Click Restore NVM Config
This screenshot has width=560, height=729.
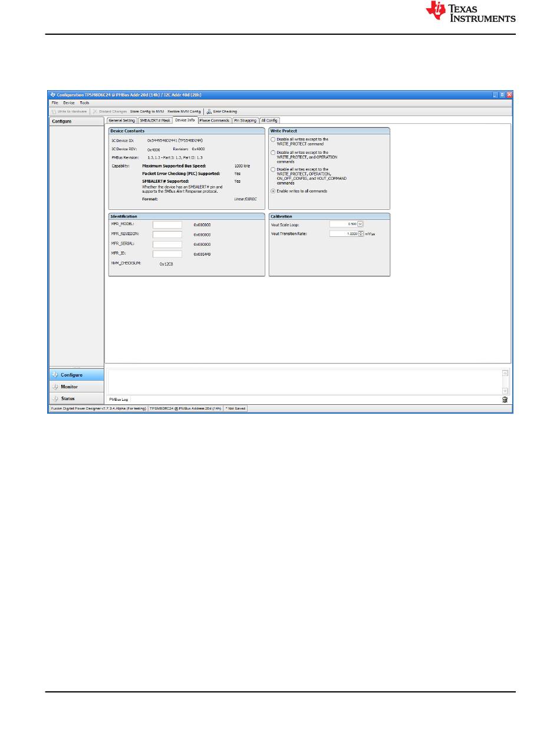click(184, 111)
